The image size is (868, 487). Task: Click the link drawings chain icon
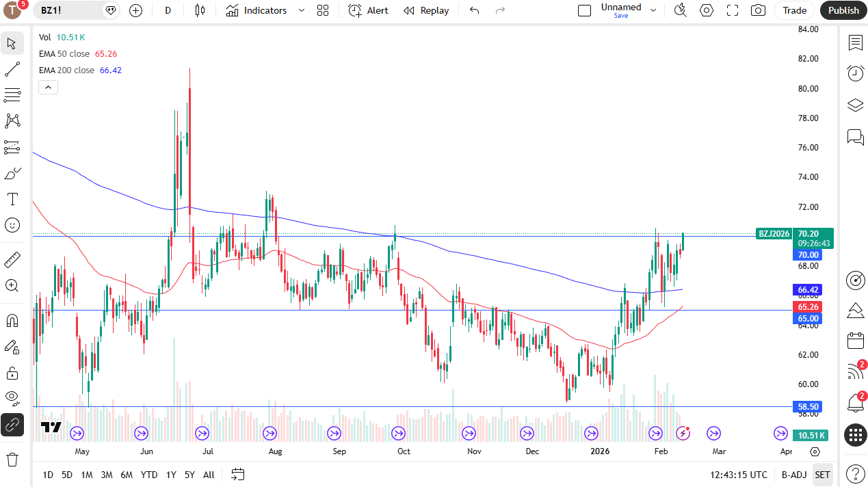coord(12,425)
